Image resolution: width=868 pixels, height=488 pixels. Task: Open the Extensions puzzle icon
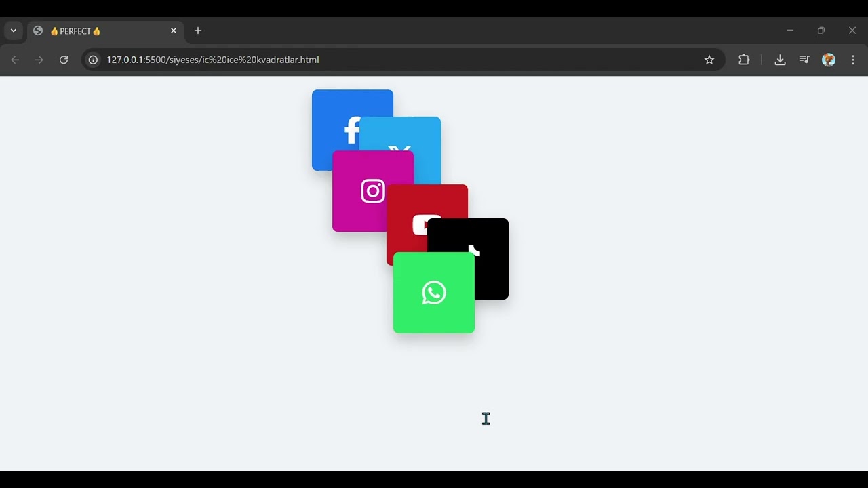coord(744,60)
